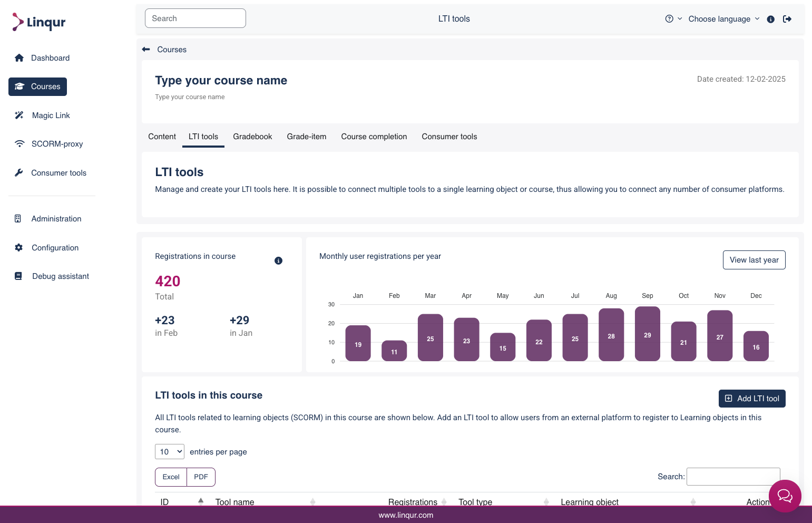This screenshot has width=812, height=523.
Task: Sort table by Tool type column
Action: click(503, 502)
